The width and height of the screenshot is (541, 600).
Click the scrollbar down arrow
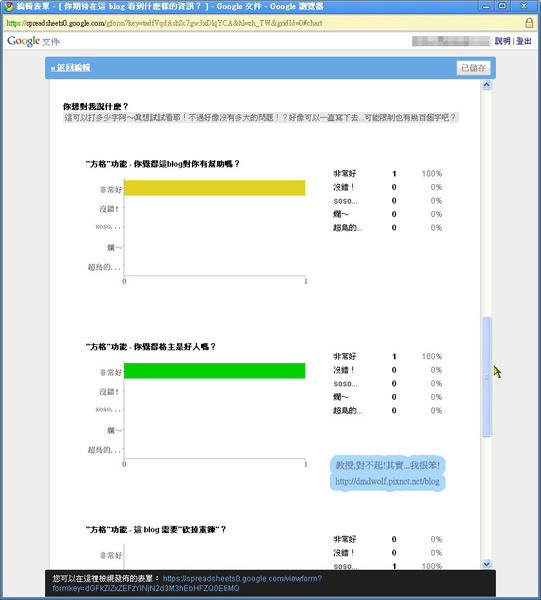coord(486,564)
